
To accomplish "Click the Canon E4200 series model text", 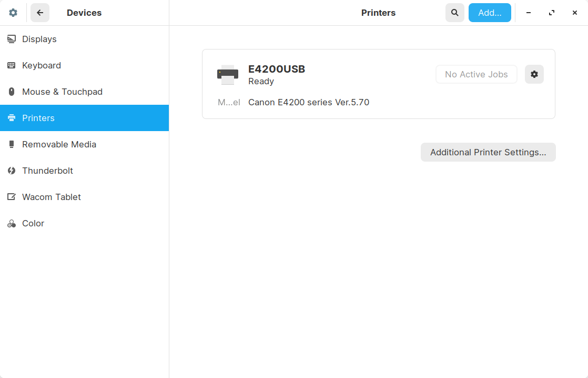I will point(309,102).
